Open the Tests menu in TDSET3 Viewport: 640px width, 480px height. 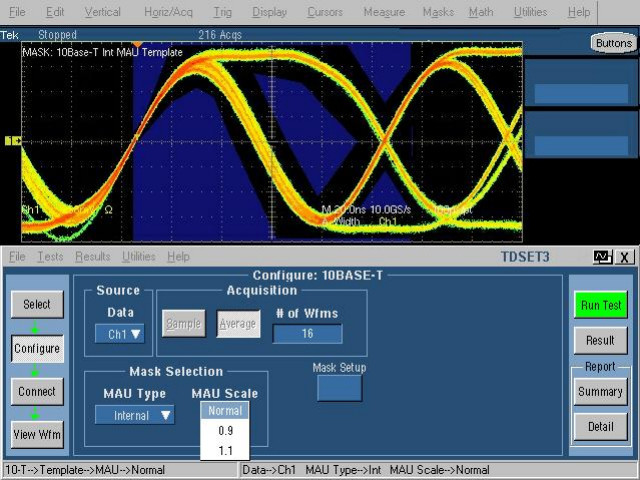click(x=49, y=257)
